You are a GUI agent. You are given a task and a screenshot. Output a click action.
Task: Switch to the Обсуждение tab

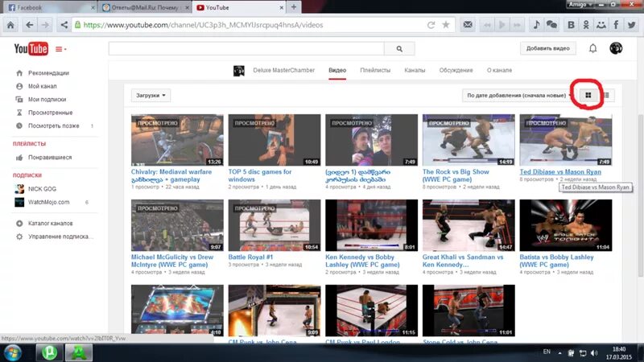click(456, 70)
